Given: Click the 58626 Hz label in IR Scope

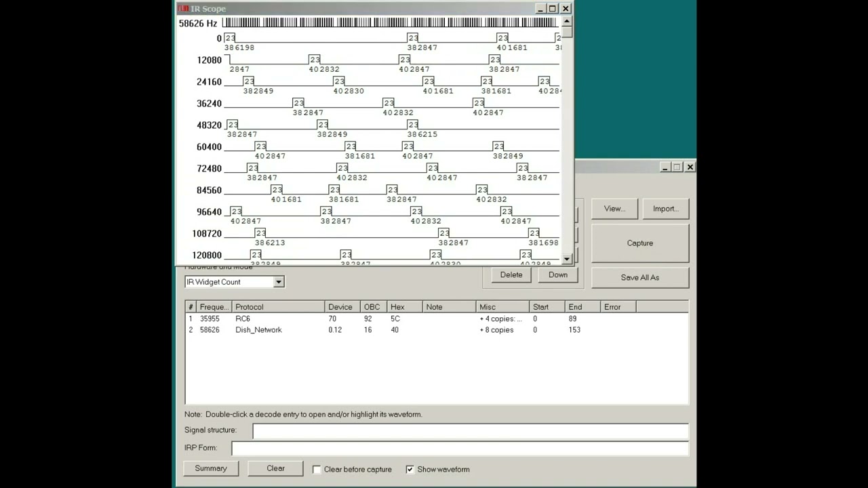Looking at the screenshot, I should click(198, 23).
